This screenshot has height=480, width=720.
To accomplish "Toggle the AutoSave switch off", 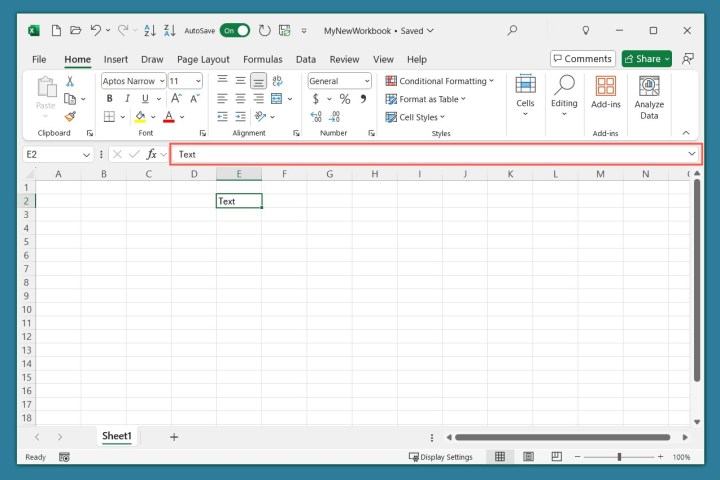I will (235, 31).
